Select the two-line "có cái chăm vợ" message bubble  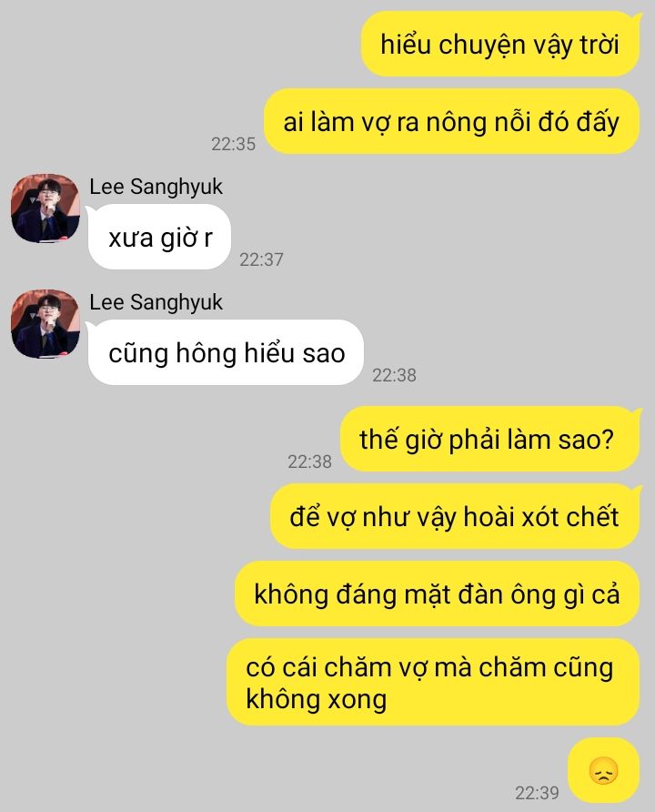[x=433, y=682]
